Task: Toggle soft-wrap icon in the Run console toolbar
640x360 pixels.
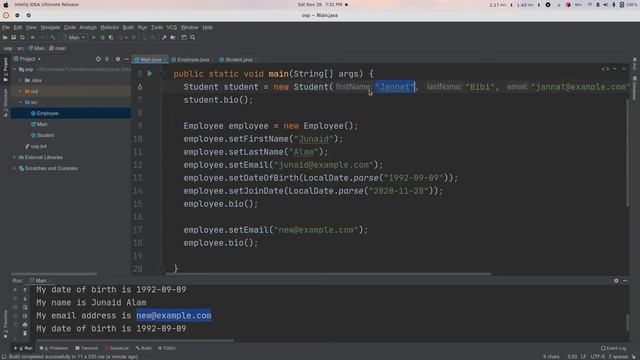Action: point(25,307)
